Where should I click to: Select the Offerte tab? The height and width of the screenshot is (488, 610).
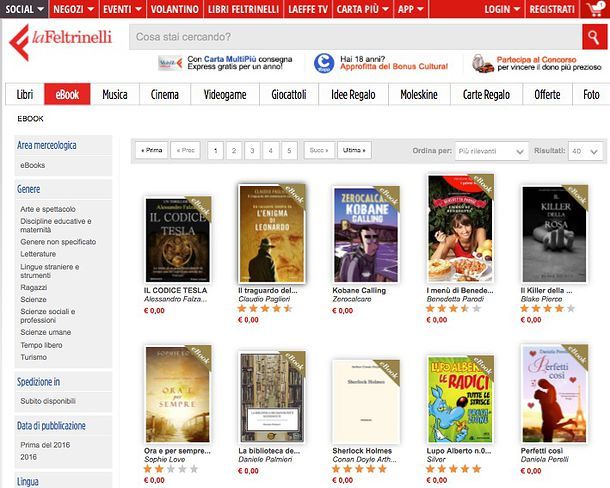tap(547, 94)
